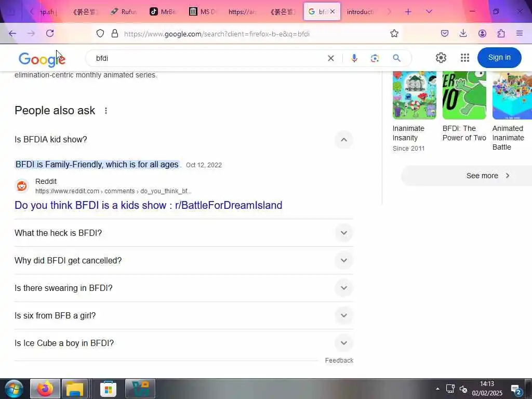The width and height of the screenshot is (532, 399).
Task: Switch to the Rufus tab
Action: 124,12
